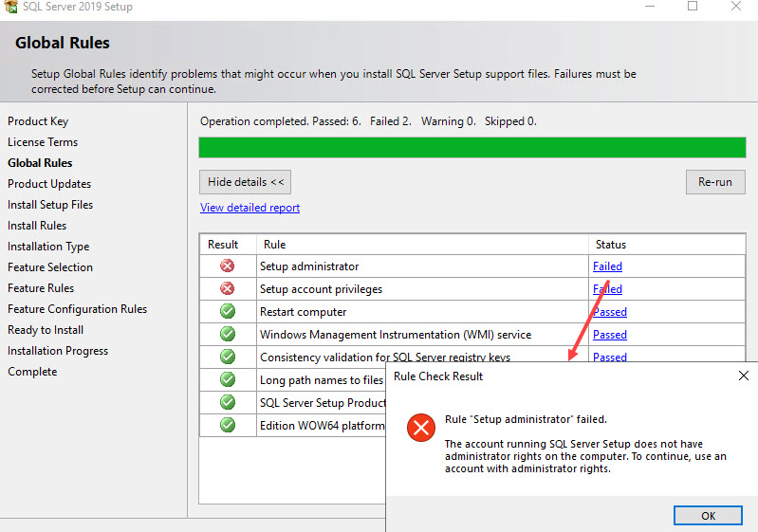Click the passed icon for WMI service rule
This screenshot has height=532, width=758.
(227, 334)
